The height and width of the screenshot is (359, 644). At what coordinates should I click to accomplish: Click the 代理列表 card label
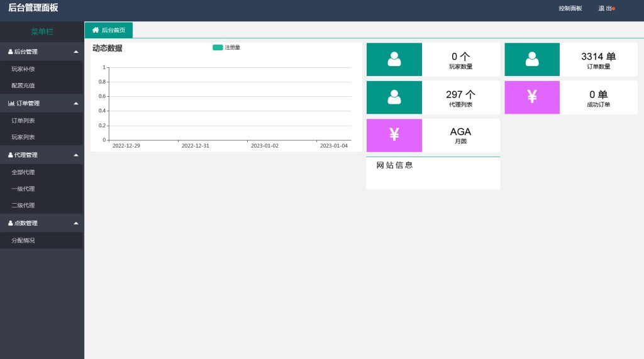point(460,105)
